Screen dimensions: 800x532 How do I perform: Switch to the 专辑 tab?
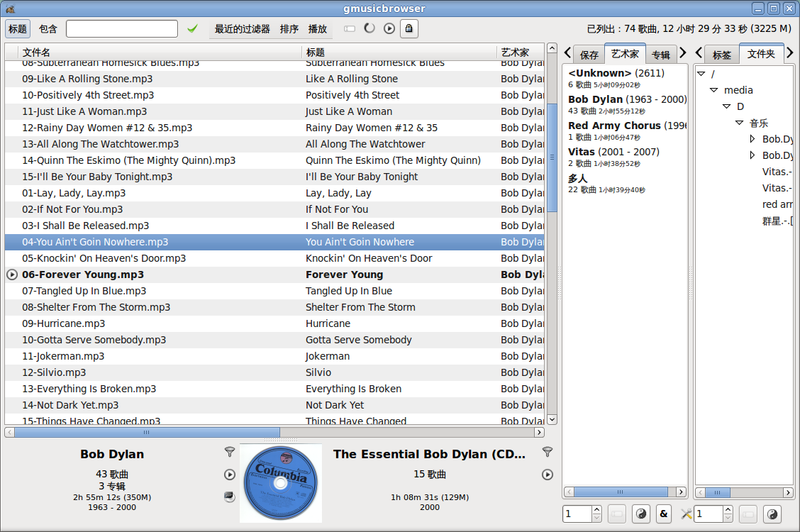tap(661, 55)
